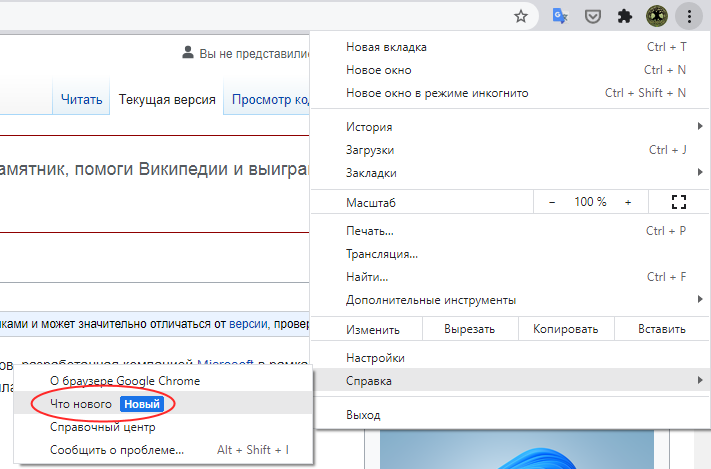This screenshot has width=711, height=469.
Task: Select Новая вкладка menu item
Action: coord(510,47)
